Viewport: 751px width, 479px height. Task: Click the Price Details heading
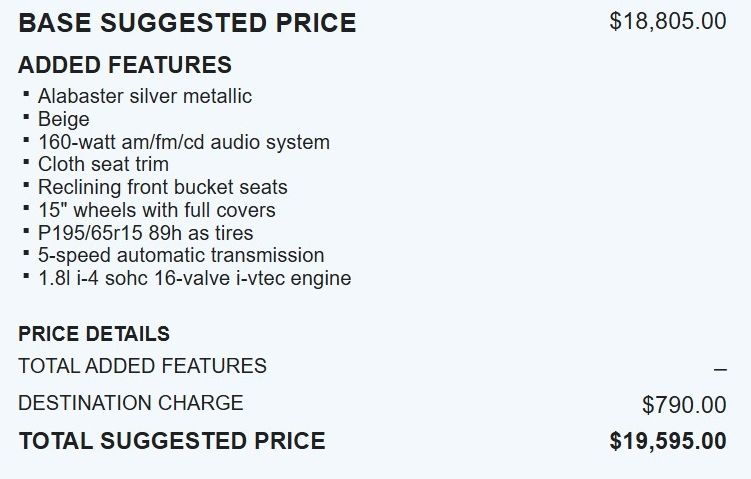tap(94, 334)
